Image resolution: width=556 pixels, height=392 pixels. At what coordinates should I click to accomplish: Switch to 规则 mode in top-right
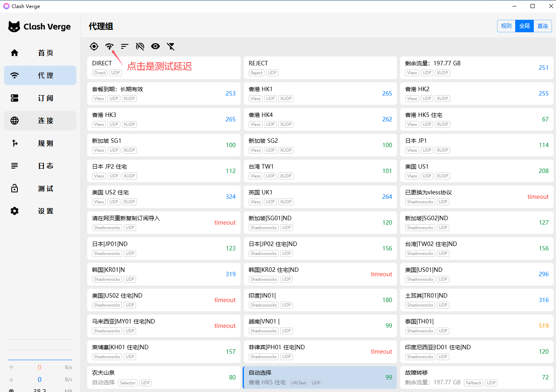pos(506,26)
